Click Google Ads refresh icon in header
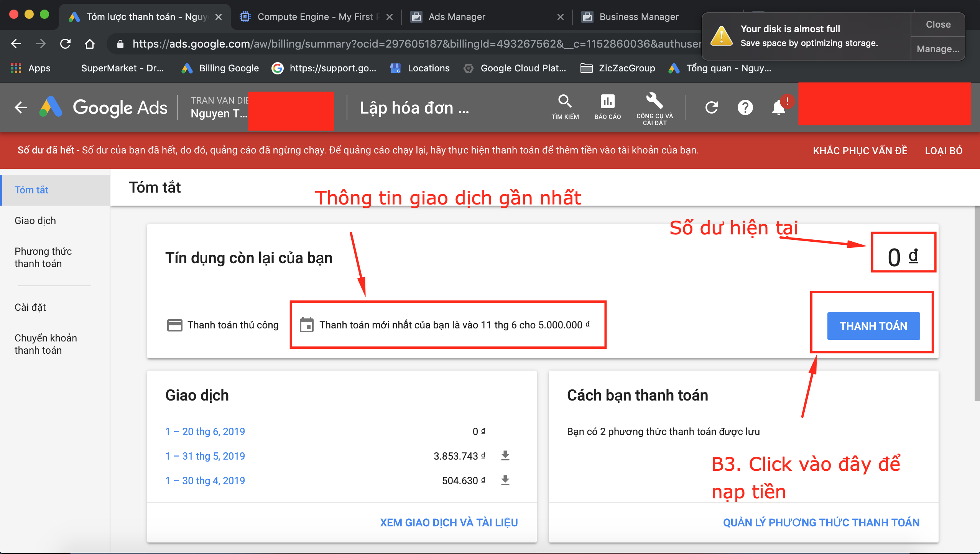Image resolution: width=980 pixels, height=554 pixels. click(x=712, y=107)
